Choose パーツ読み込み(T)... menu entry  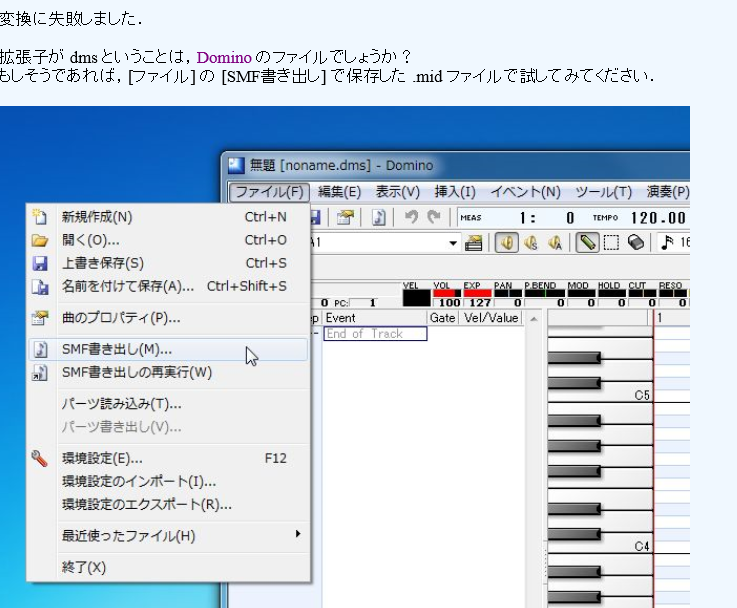(x=168, y=404)
